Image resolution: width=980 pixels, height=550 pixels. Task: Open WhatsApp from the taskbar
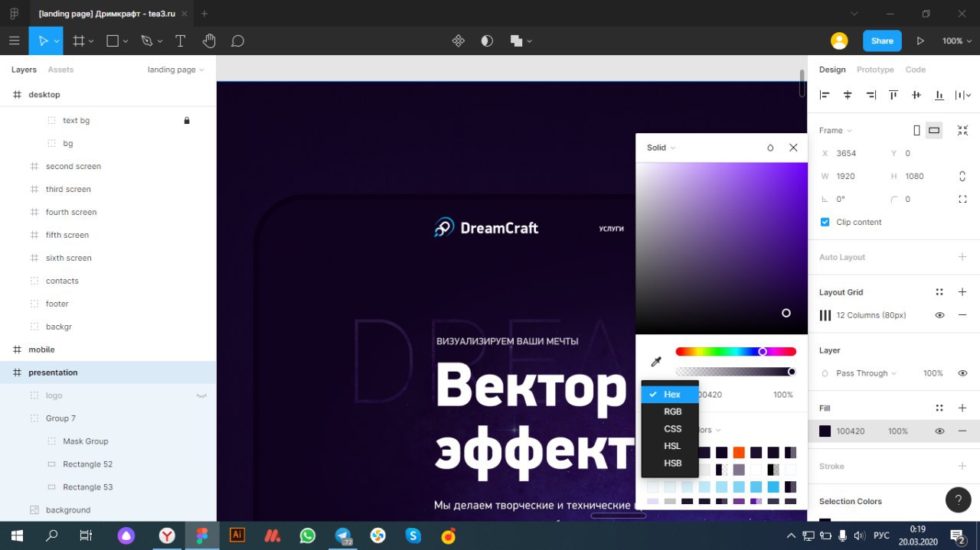308,535
